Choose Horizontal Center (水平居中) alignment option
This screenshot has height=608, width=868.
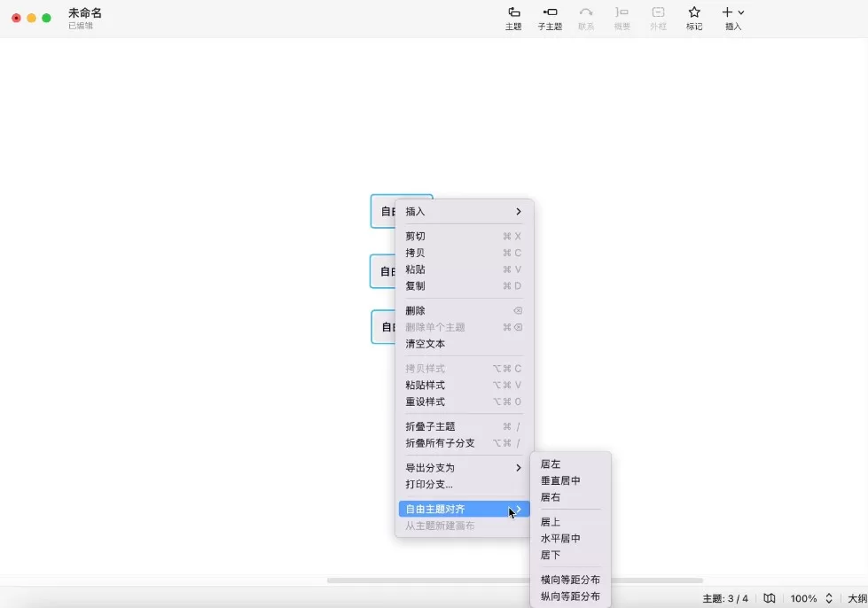click(x=560, y=539)
